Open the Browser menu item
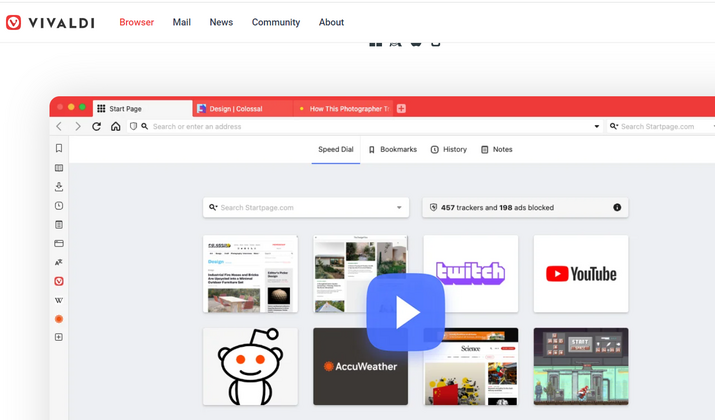Image resolution: width=715 pixels, height=420 pixels. point(136,22)
